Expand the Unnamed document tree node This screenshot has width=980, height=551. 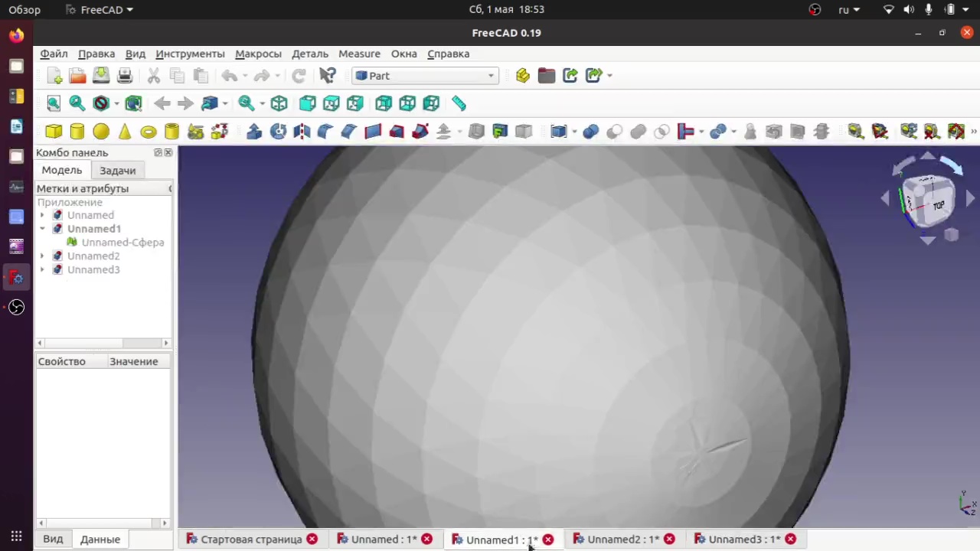[43, 215]
